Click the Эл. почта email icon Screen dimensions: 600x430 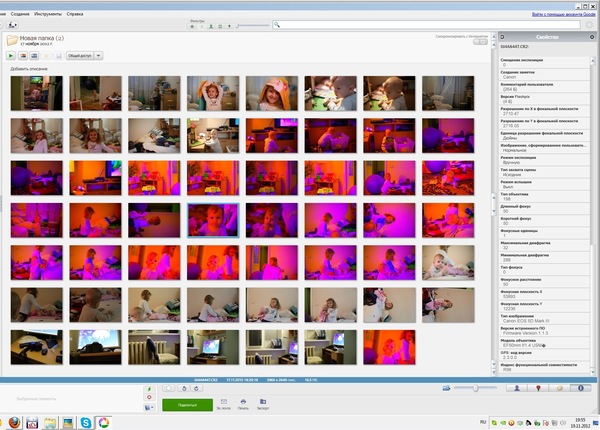tap(222, 402)
